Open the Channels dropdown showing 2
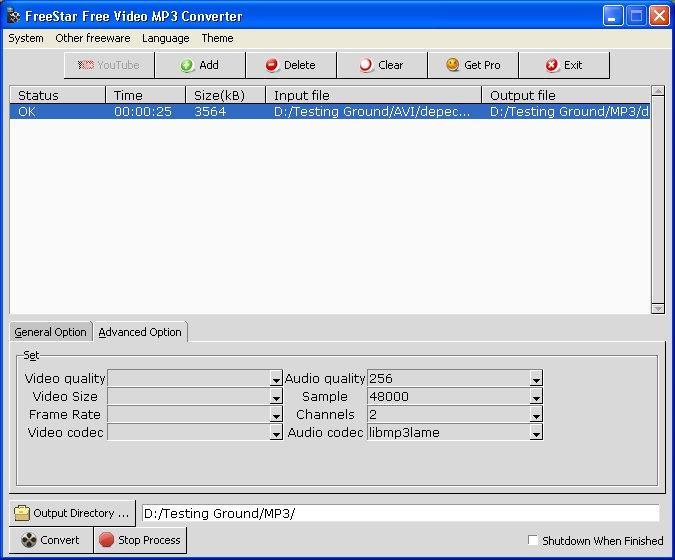This screenshot has height=560, width=675. click(x=536, y=415)
